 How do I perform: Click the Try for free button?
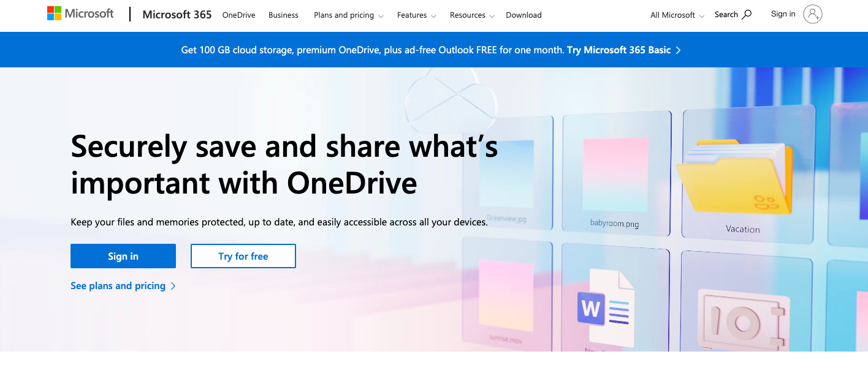[243, 256]
